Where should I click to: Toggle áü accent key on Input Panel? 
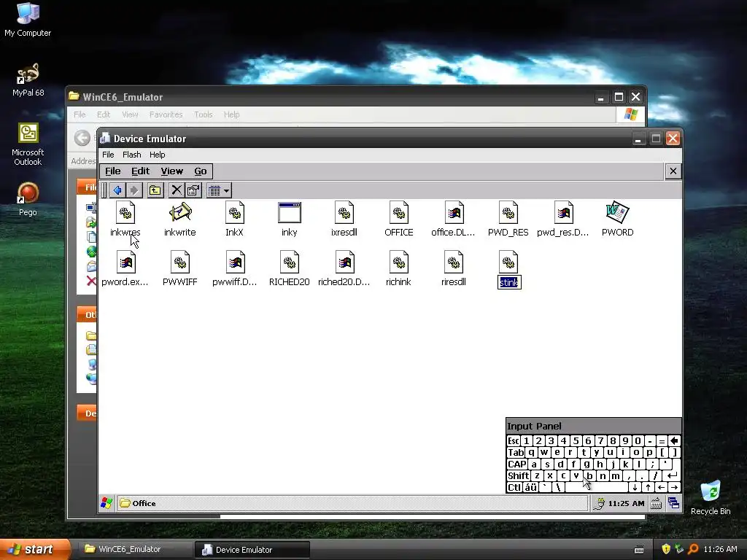(531, 487)
